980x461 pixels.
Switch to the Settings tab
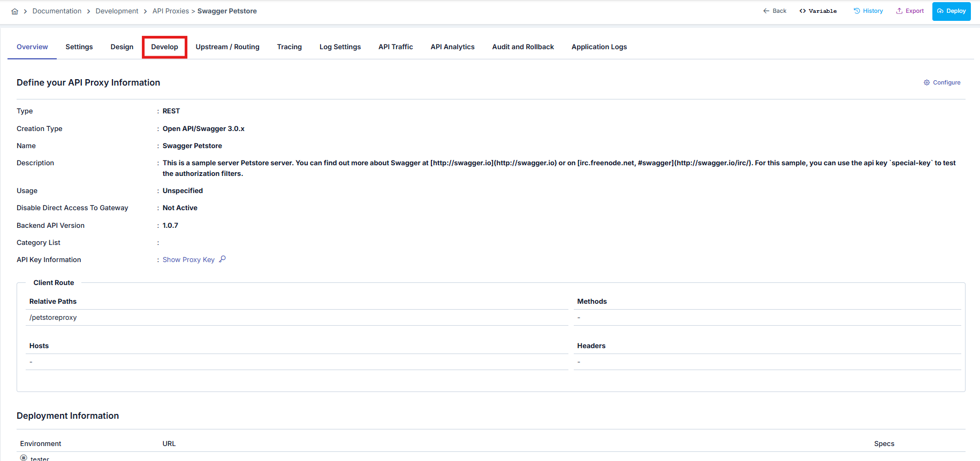79,47
